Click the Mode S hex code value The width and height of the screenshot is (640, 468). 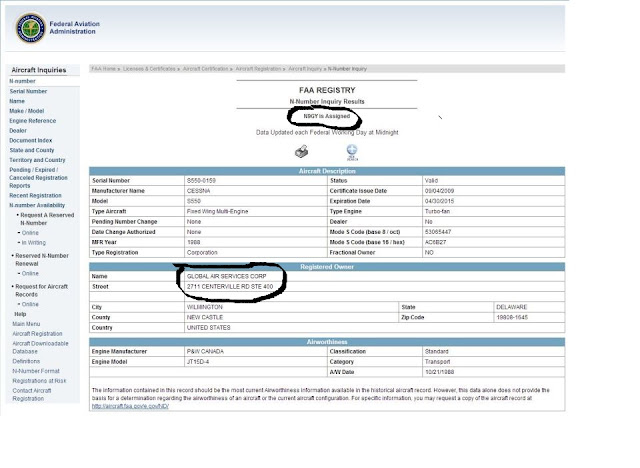pyautogui.click(x=435, y=242)
